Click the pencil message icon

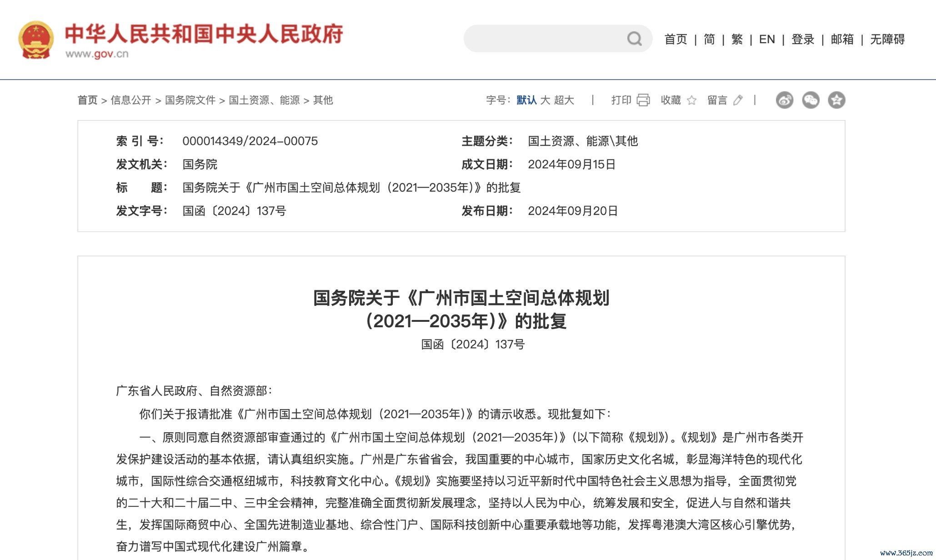(x=738, y=100)
